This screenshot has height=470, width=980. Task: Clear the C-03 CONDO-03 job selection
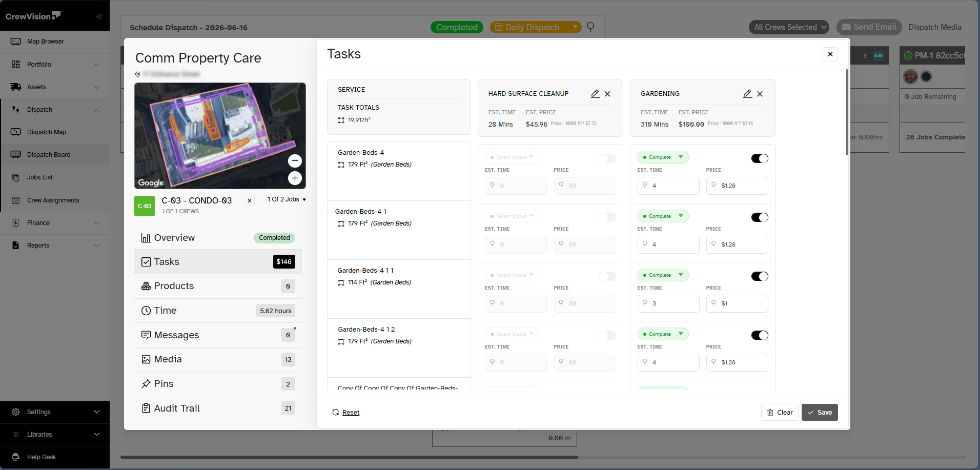coord(250,200)
